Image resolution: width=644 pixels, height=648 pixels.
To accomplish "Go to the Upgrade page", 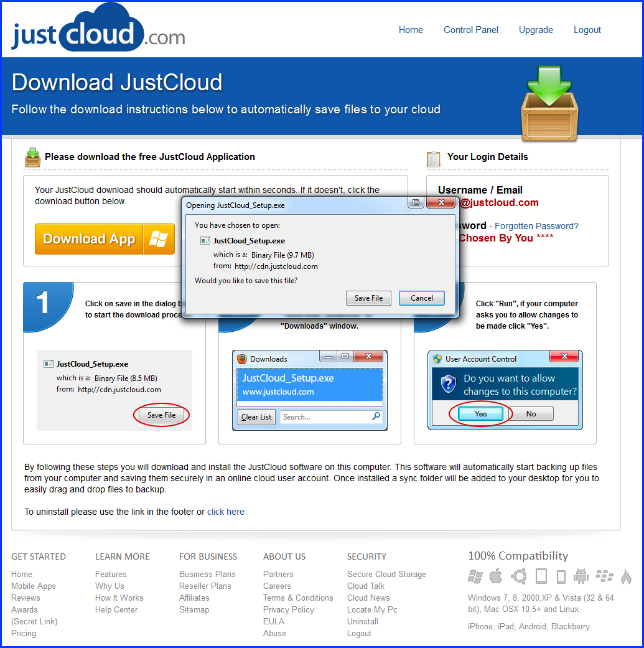I will tap(536, 30).
